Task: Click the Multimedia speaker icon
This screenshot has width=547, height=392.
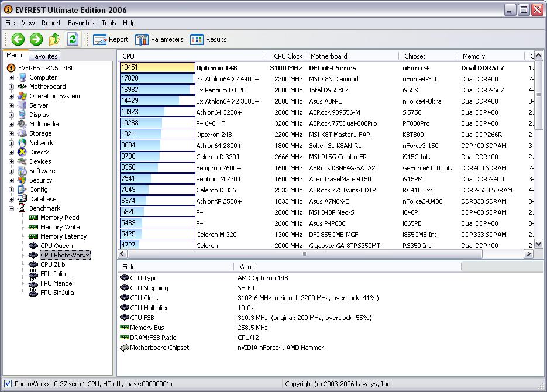Action: click(x=22, y=124)
